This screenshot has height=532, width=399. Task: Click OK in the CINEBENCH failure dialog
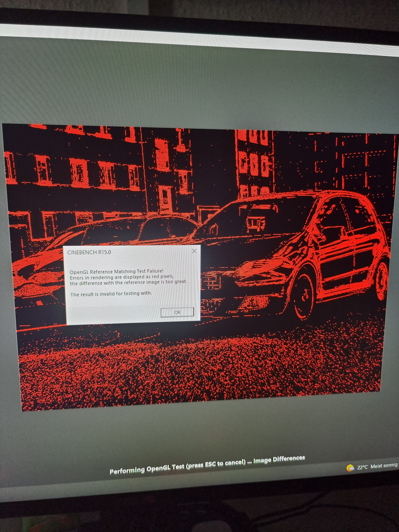[177, 312]
